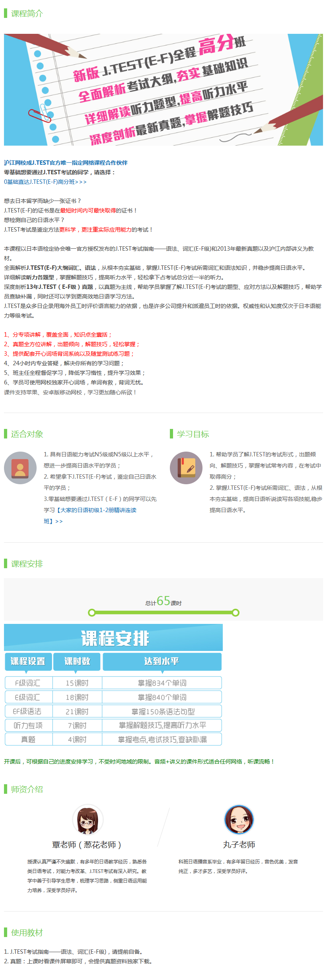Screen dimensions: 327x980
Task: Click the 学习目标 notebook pencil icon
Action: point(186,468)
